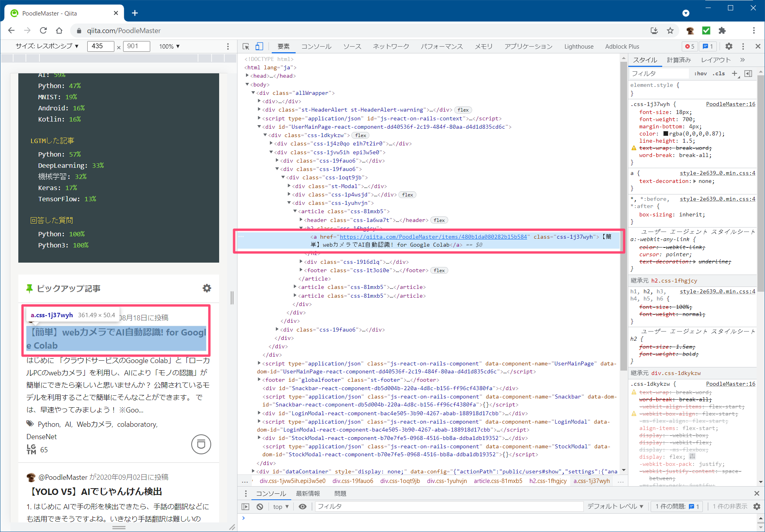Screen dimensions: 765x532
Task: Click the width input showing 435
Action: [101, 46]
